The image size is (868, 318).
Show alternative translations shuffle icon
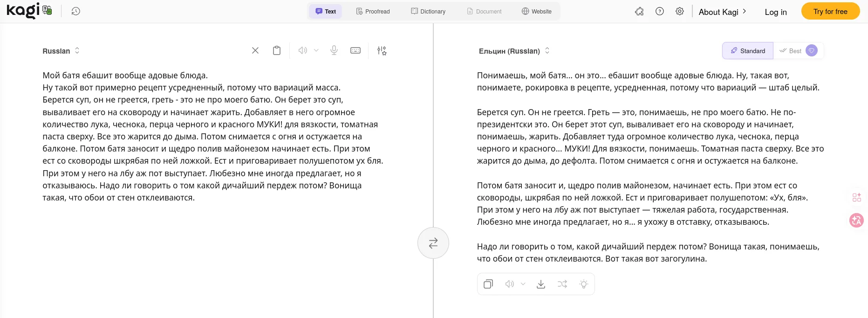(x=562, y=284)
